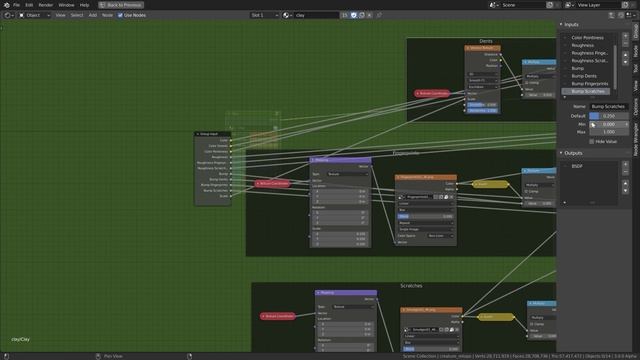
Task: Click the Max value field 1.000
Action: click(609, 132)
